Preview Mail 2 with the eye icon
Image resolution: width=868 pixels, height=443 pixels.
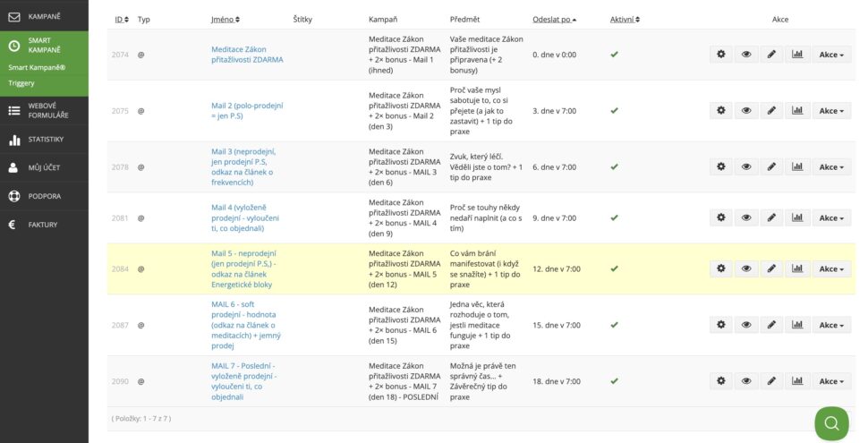[x=746, y=111]
